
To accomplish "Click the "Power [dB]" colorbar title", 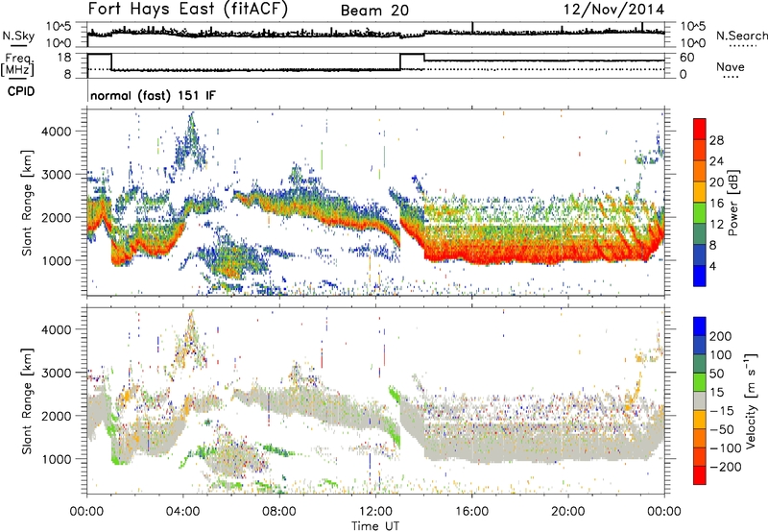I will pyautogui.click(x=732, y=203).
